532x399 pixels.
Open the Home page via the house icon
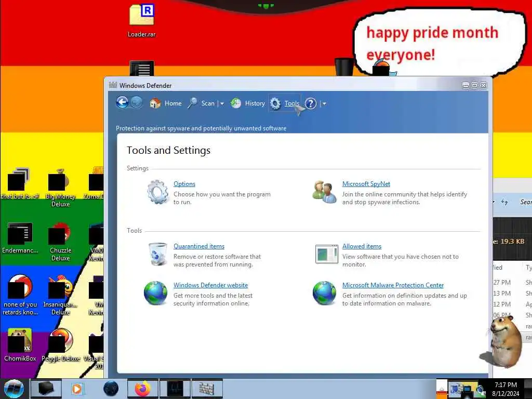click(x=155, y=103)
